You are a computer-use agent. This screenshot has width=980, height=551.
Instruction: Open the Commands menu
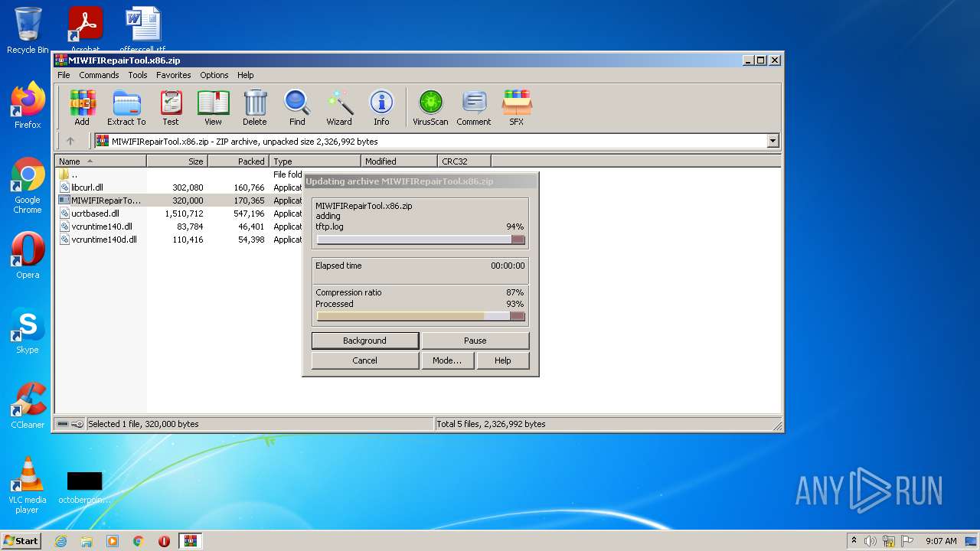tap(99, 75)
